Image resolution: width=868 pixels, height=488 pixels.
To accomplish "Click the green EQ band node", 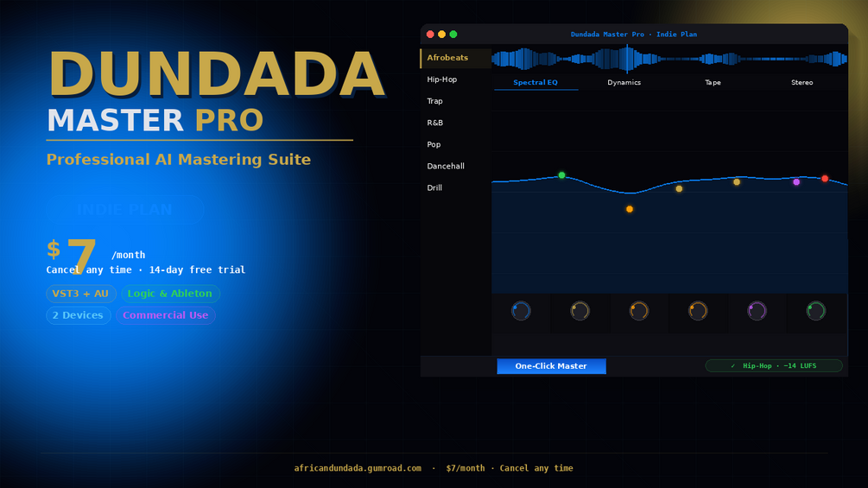I will pos(562,175).
